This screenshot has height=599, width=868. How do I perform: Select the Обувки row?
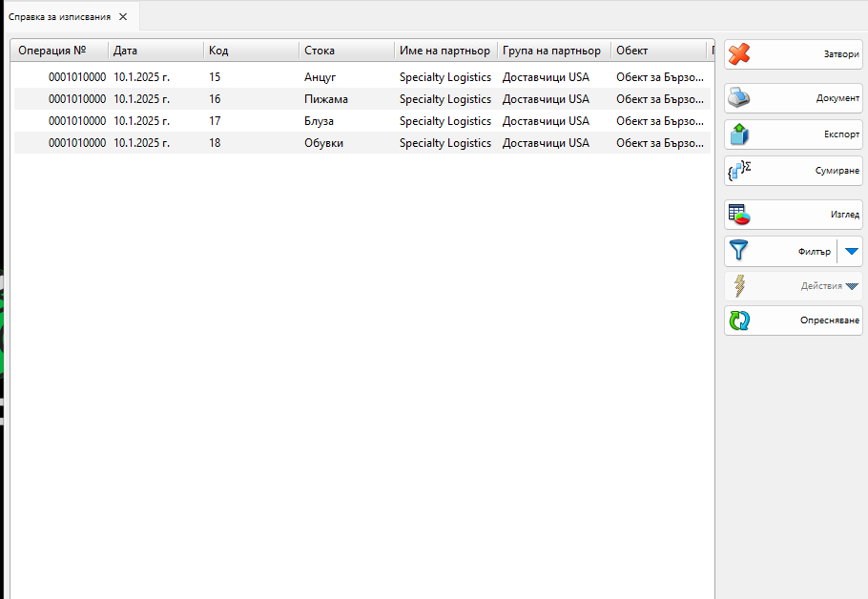pos(324,143)
